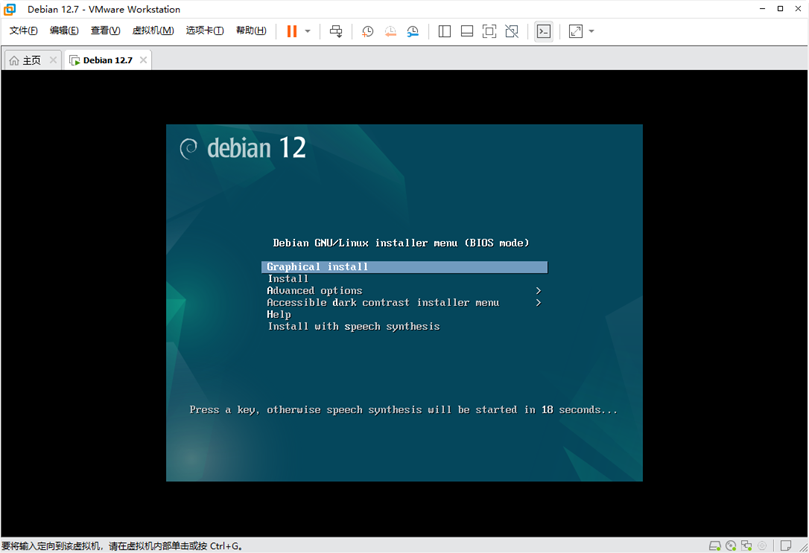Viewport: 809px width, 553px height.
Task: Choose the plain Install menu entry
Action: pos(404,279)
